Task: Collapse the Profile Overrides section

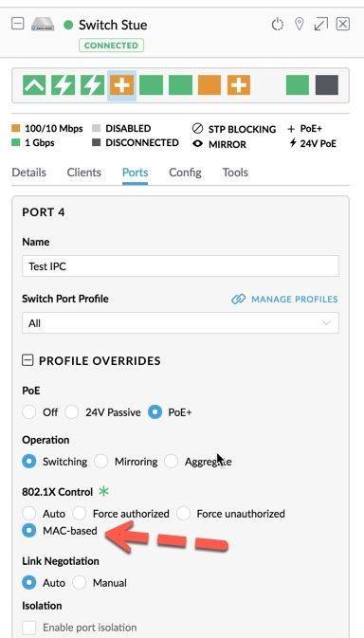Action: (x=27, y=360)
